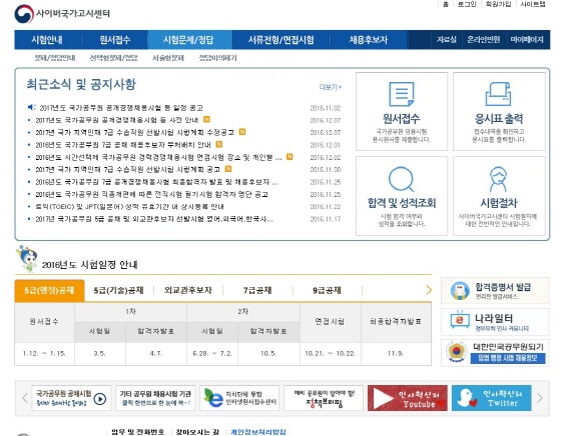This screenshot has height=436, width=561.
Task: Switch to the 9급공채 tab
Action: [x=327, y=290]
